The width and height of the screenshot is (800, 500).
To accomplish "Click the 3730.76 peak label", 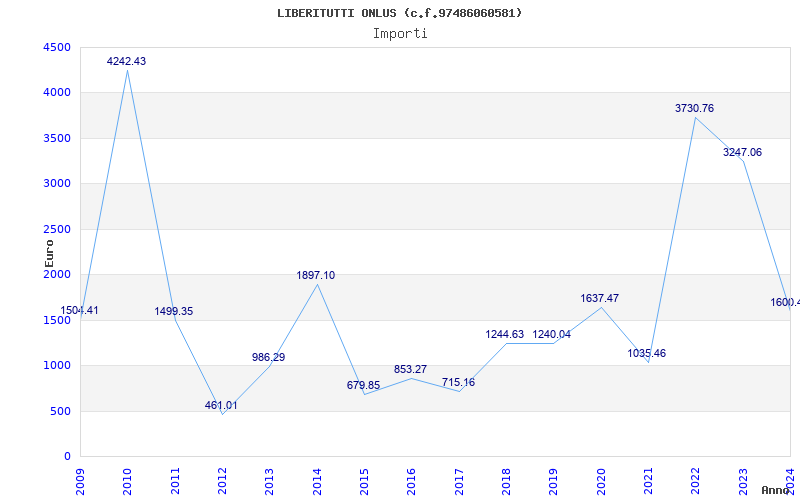I will point(694,108).
